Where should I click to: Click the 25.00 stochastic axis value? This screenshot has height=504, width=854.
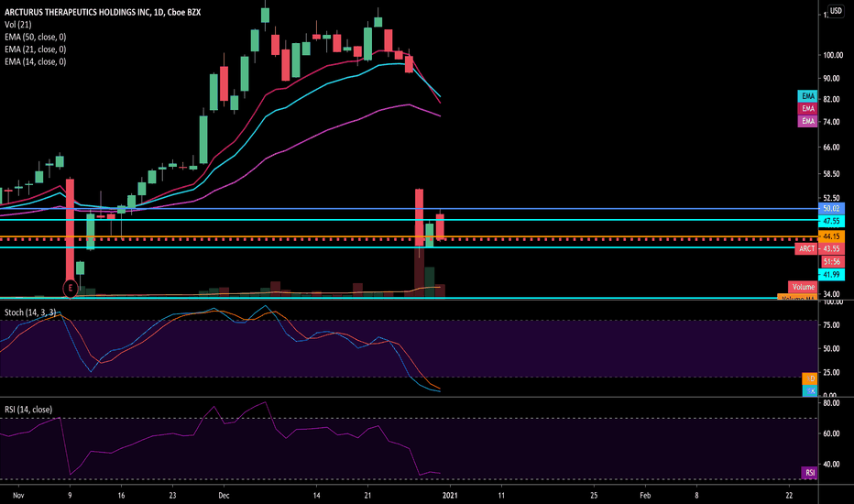coord(831,372)
